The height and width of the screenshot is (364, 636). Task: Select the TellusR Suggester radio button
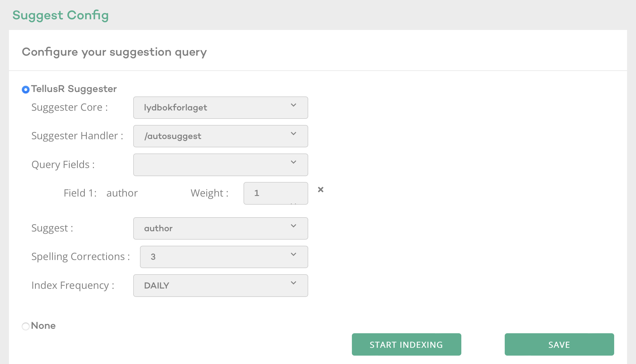click(x=26, y=89)
